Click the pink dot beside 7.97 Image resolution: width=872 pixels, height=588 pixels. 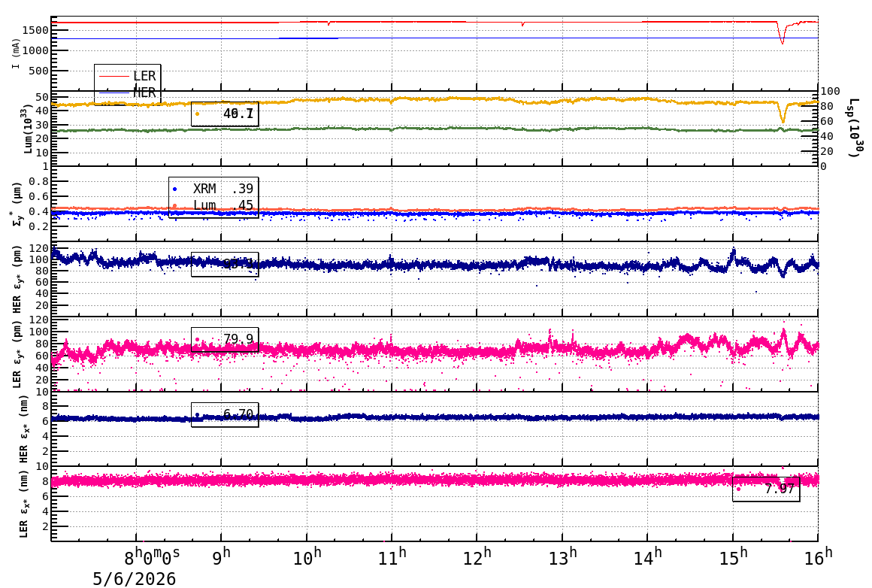[738, 489]
